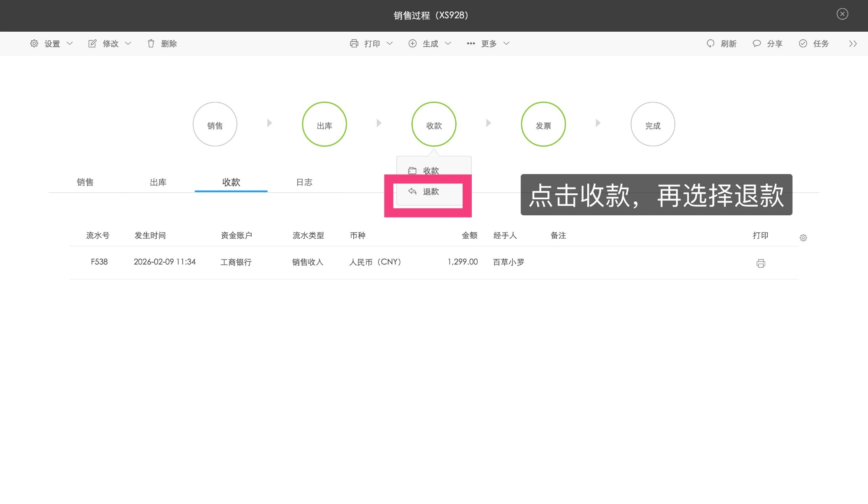This screenshot has width=868, height=504.
Task: Expand the 打印 dropdown chevron
Action: pyautogui.click(x=390, y=43)
